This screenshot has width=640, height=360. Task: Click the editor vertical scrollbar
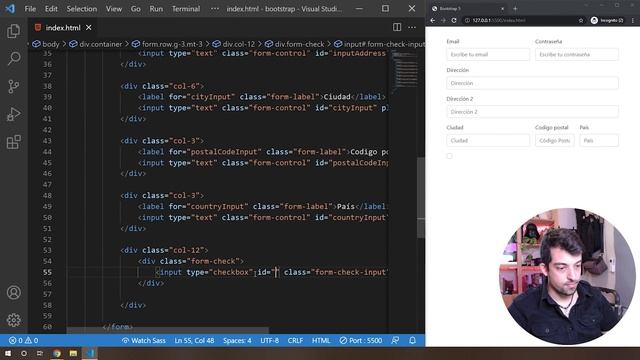coord(421,198)
